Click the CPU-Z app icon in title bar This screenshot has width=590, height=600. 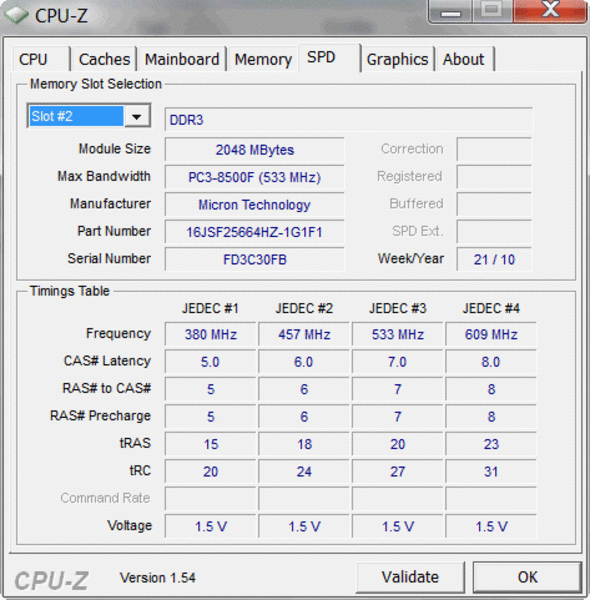pos(16,15)
